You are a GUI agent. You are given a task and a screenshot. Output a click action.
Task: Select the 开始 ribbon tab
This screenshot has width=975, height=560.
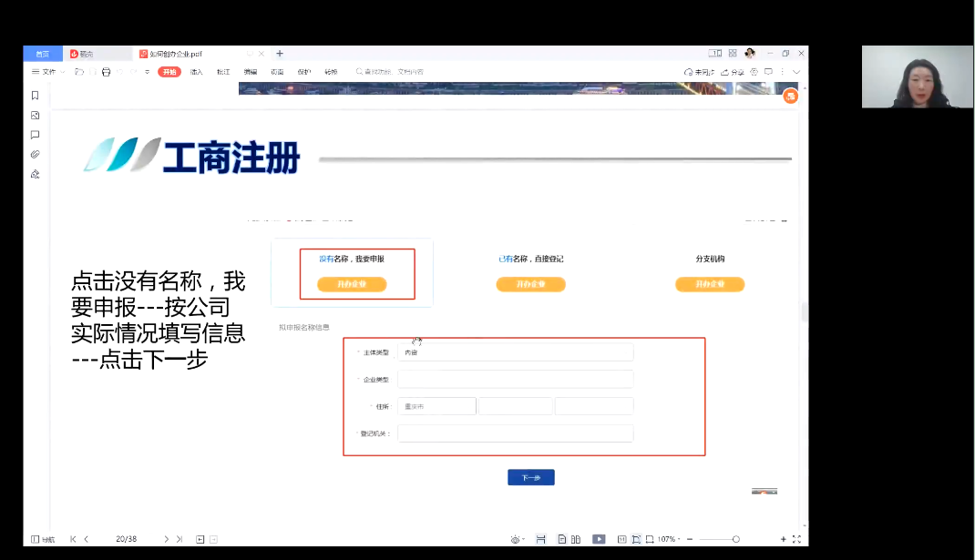(x=169, y=72)
